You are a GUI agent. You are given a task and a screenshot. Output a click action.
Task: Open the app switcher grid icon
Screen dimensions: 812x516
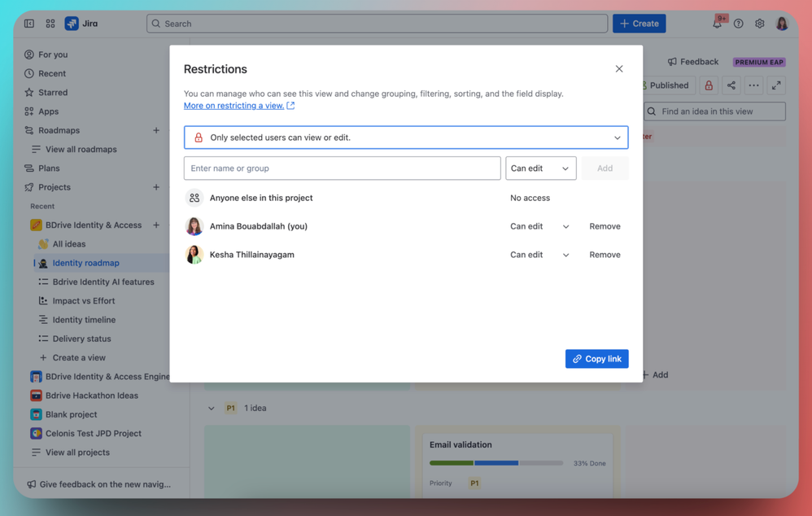50,24
